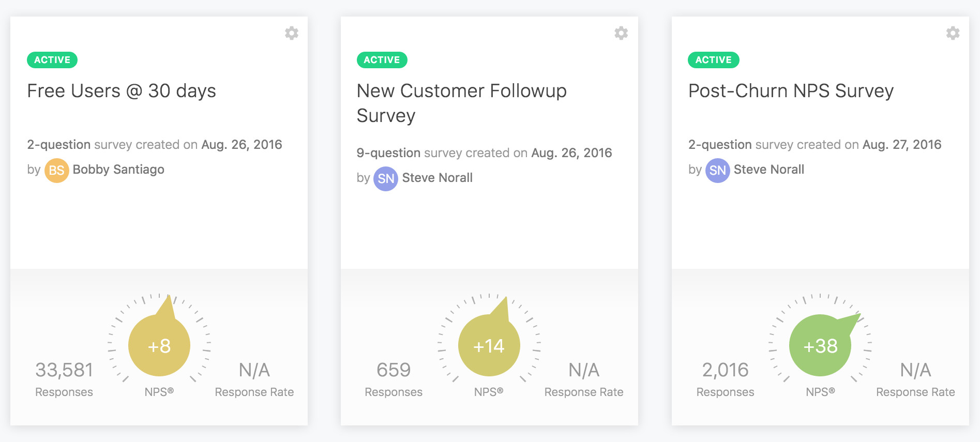Viewport: 980px width, 442px height.
Task: Select the 659 Responses count
Action: coord(394,370)
